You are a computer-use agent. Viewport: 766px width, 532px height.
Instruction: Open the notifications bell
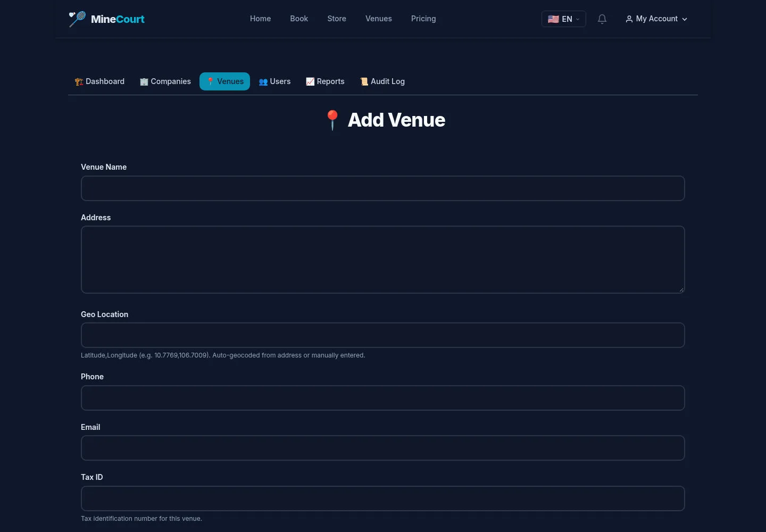tap(602, 19)
